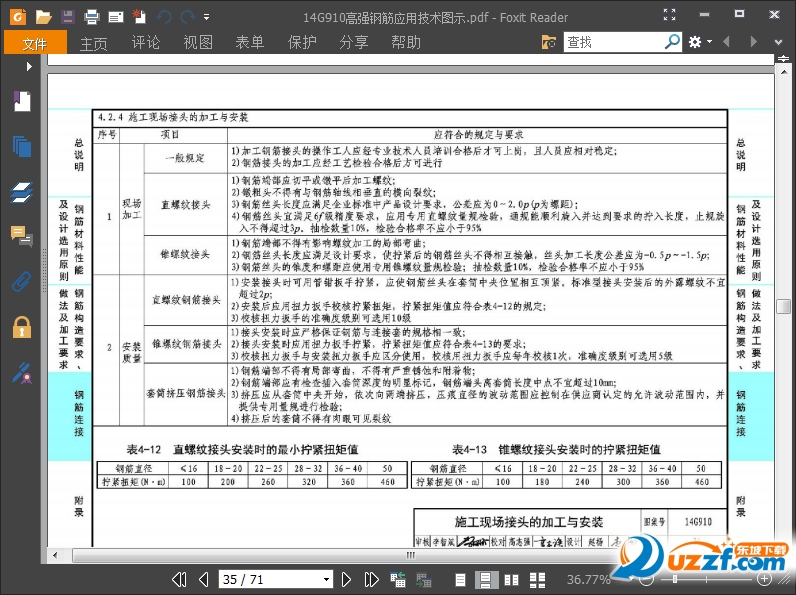Go to the previous page
Viewport: 796px width, 595px height.
click(x=204, y=579)
